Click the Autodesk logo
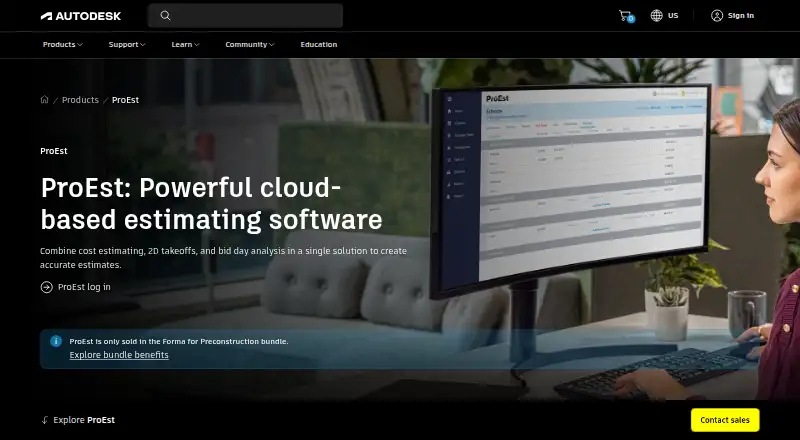The width and height of the screenshot is (800, 440). tap(81, 16)
